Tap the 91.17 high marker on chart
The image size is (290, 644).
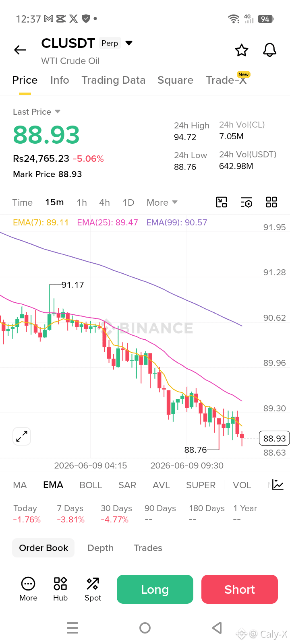[x=72, y=285]
